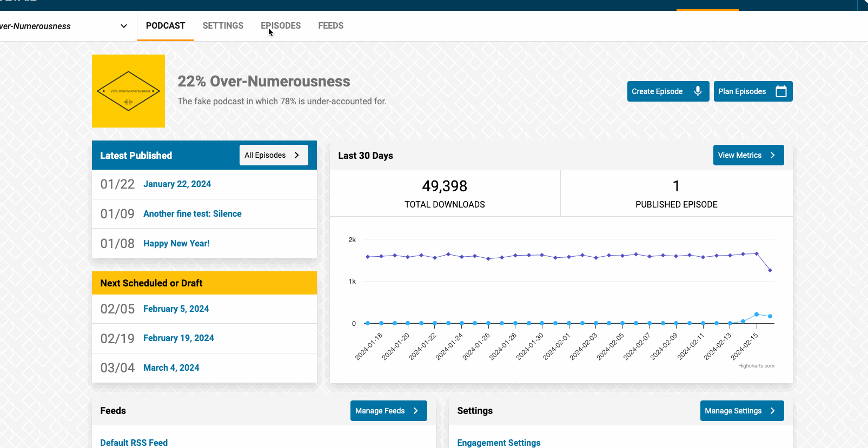Image resolution: width=868 pixels, height=448 pixels.
Task: Open the podcast selector dropdown chevron
Action: (x=124, y=26)
